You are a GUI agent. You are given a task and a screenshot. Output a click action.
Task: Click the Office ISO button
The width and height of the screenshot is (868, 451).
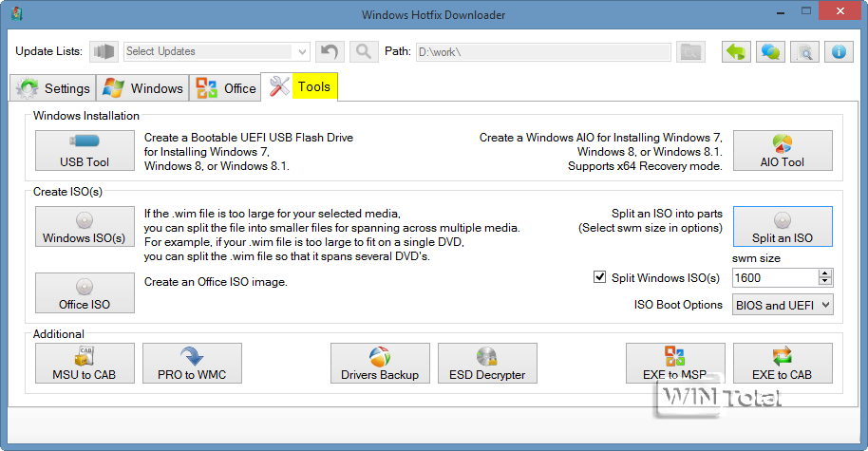click(85, 292)
